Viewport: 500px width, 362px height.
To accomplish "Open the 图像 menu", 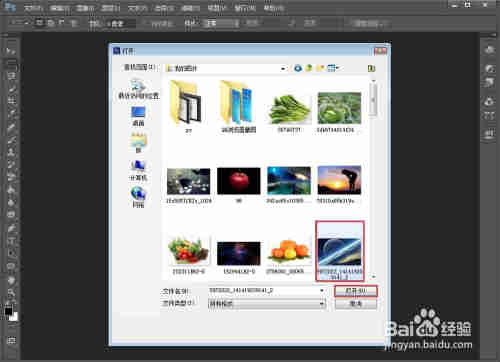I will [85, 8].
